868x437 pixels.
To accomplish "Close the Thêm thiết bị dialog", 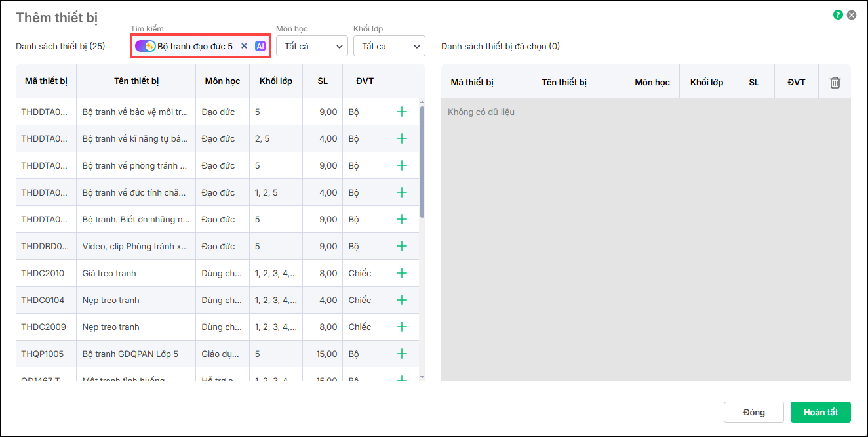I will [852, 15].
